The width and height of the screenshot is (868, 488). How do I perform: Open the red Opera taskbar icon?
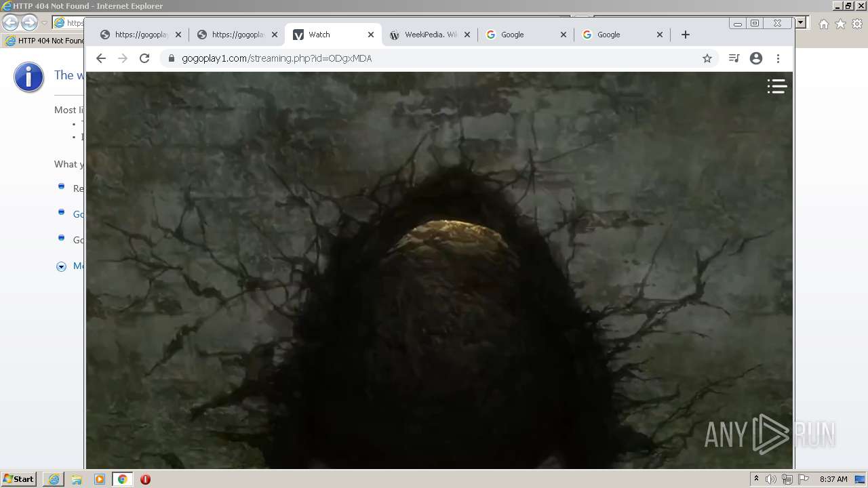(x=145, y=479)
